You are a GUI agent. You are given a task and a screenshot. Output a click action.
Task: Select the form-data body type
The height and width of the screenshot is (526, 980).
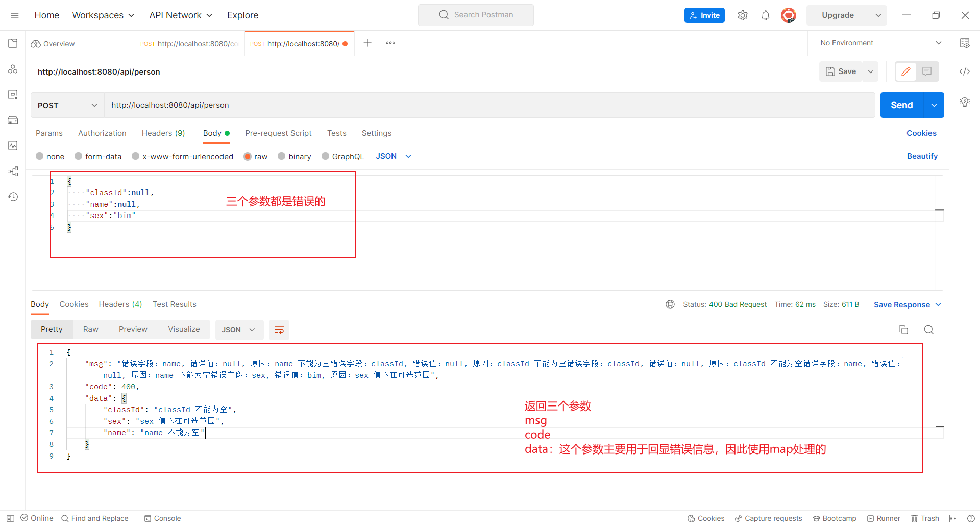point(98,156)
